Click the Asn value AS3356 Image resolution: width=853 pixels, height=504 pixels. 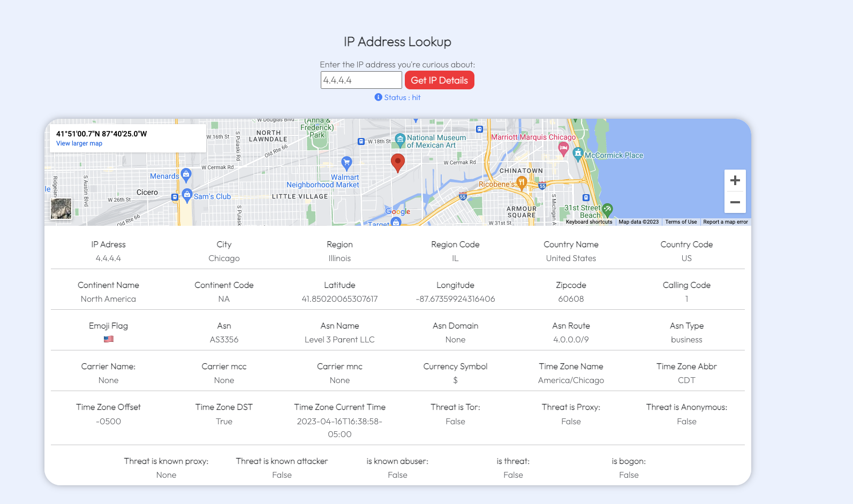point(224,340)
